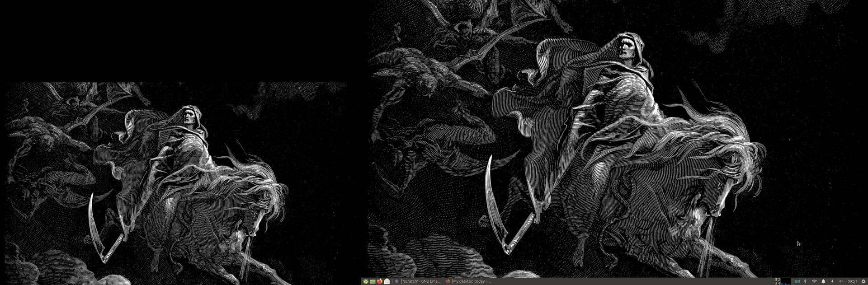Open the Linux Mint main menu
Image resolution: width=868 pixels, height=285 pixels.
click(366, 281)
